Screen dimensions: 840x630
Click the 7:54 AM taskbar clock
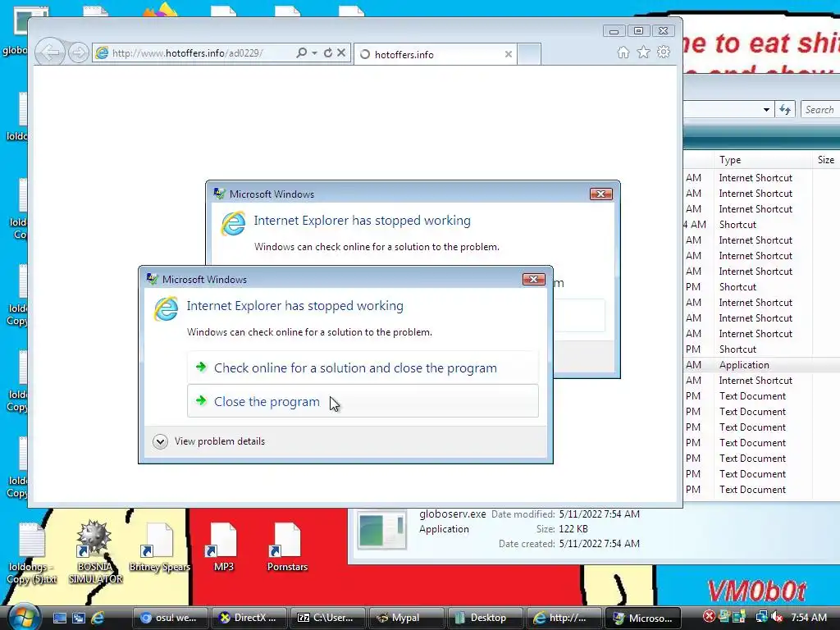[809, 617]
